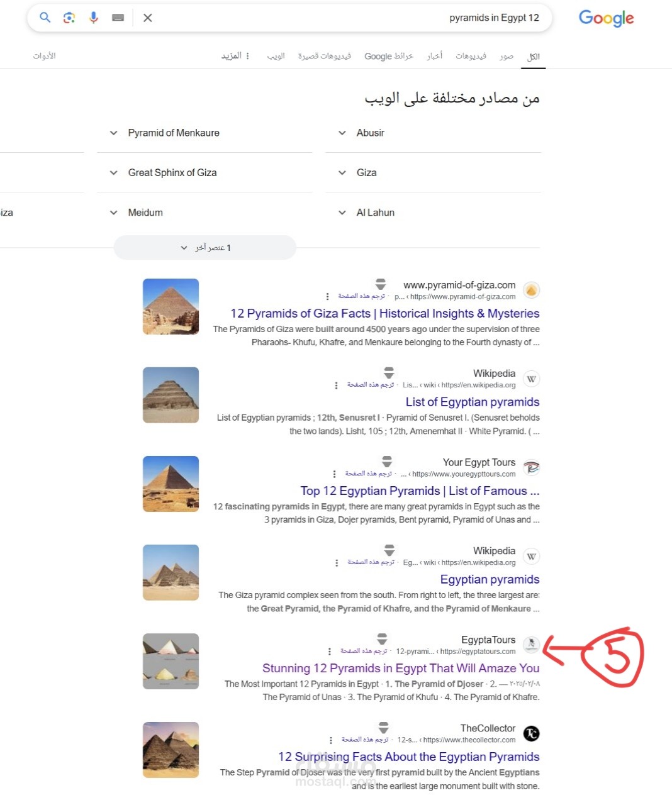Click the dropdown icon above pyramid-of-giza.com translate link
This screenshot has height=805, width=672.
pos(381,284)
